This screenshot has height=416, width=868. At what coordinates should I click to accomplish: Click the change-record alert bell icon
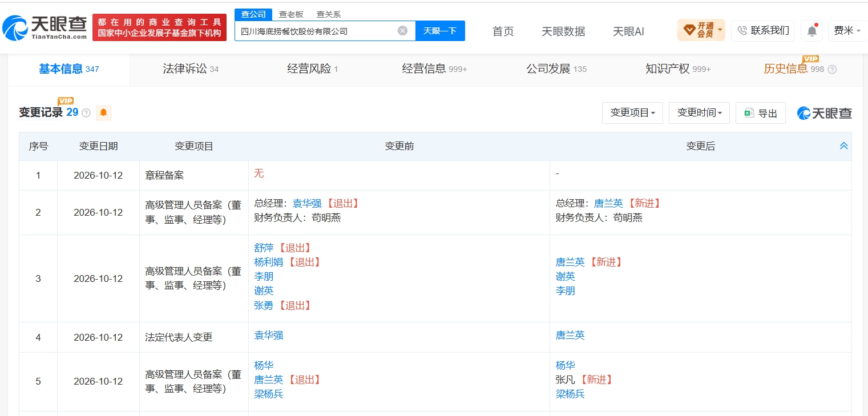tap(103, 112)
